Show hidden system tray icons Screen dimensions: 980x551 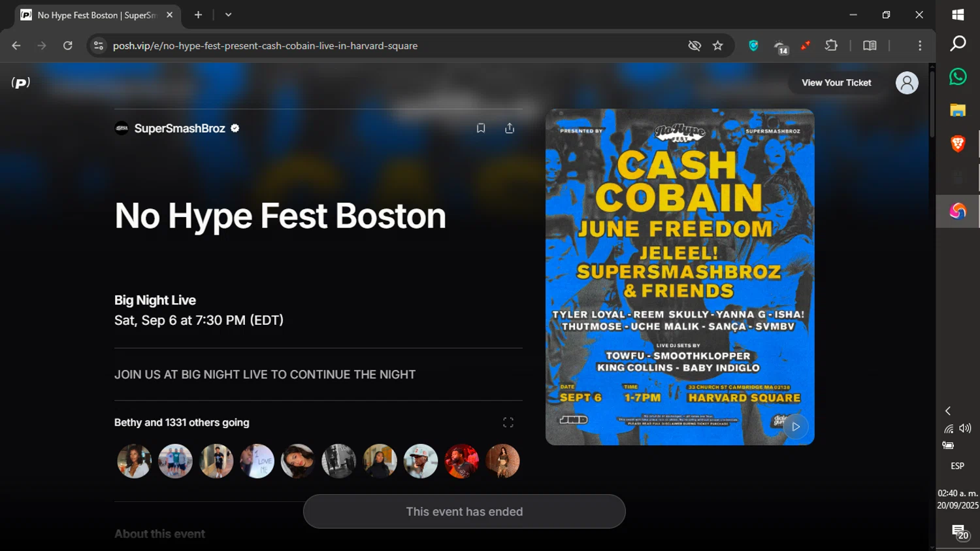[948, 410]
